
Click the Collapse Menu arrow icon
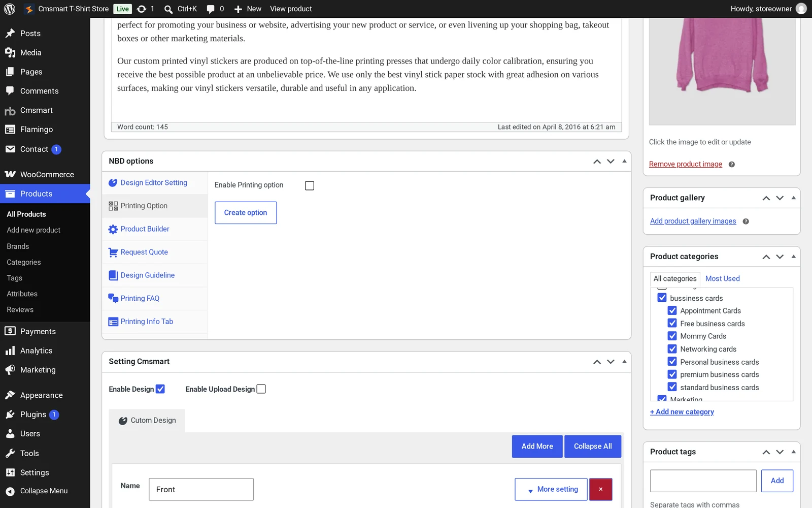(10, 491)
